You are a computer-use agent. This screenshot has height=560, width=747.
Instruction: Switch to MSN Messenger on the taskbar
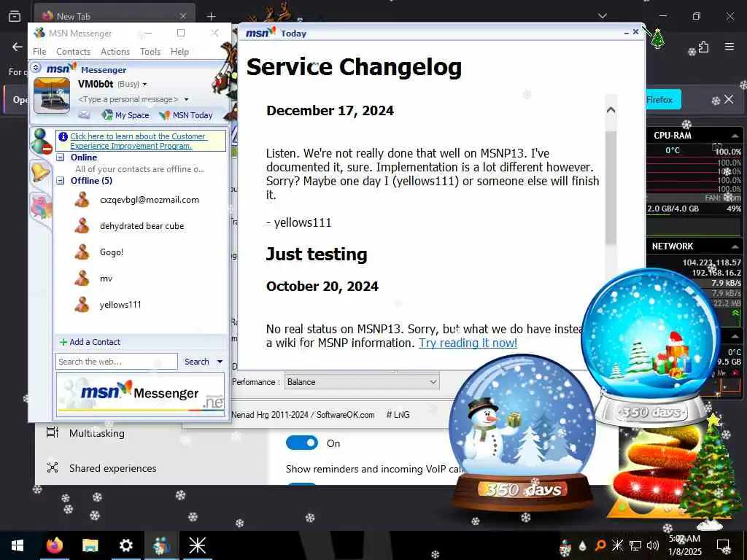[x=161, y=545]
